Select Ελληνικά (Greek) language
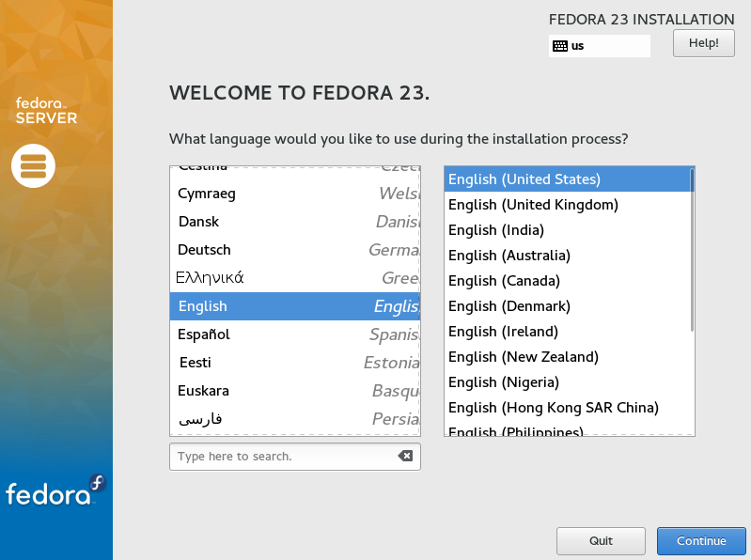 [x=295, y=278]
